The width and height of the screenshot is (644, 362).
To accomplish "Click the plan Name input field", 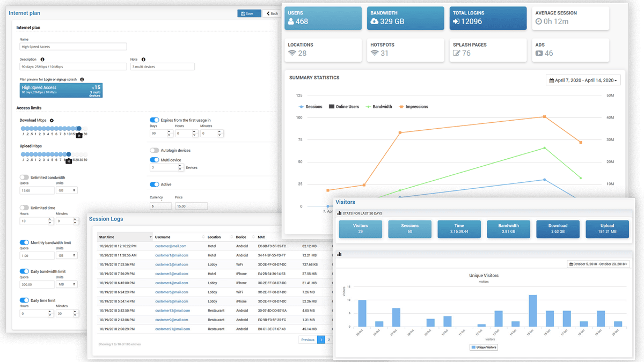I will point(73,47).
